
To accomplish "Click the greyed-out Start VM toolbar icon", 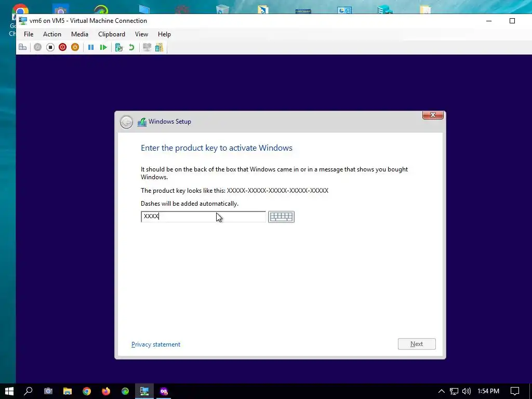I will point(37,47).
